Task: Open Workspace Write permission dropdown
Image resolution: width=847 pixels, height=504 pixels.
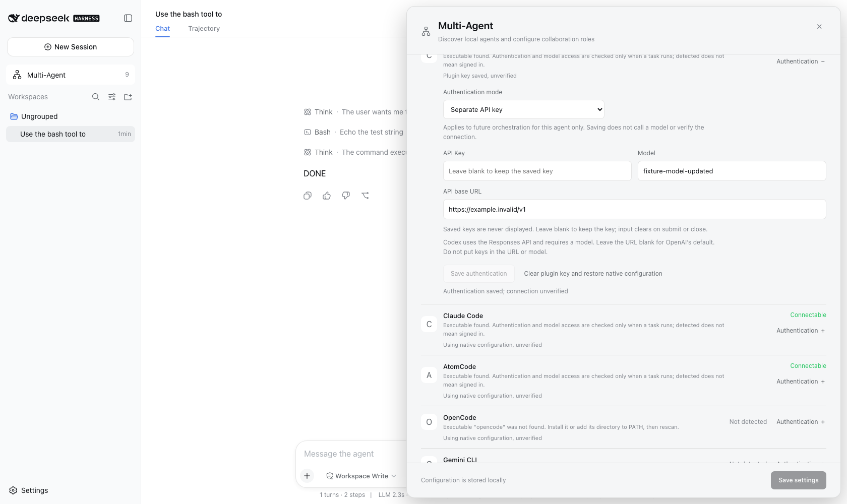Action: tap(361, 476)
